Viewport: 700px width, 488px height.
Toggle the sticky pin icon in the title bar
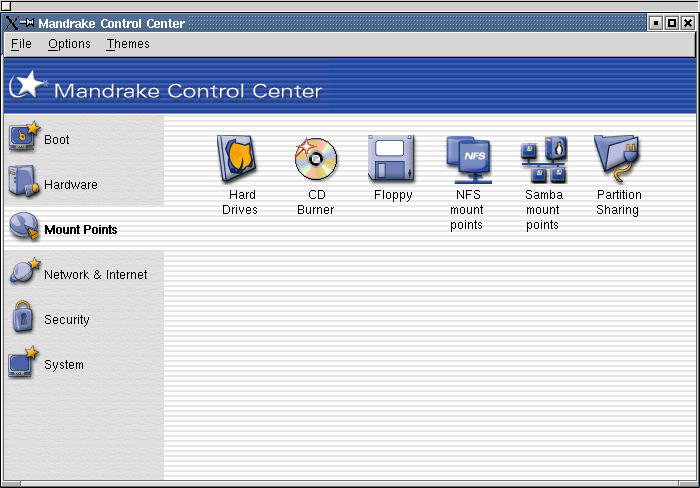pos(27,22)
